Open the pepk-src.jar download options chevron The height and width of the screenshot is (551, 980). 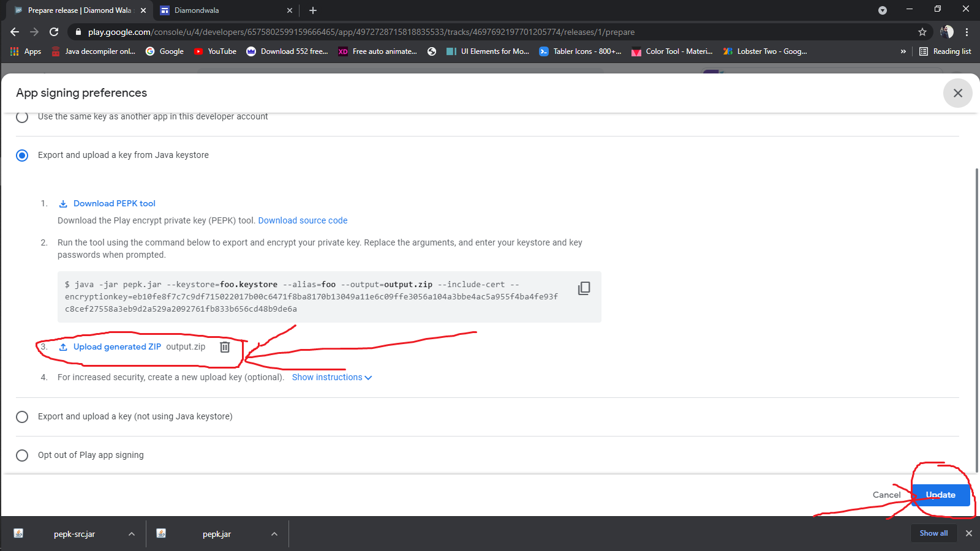click(x=132, y=534)
